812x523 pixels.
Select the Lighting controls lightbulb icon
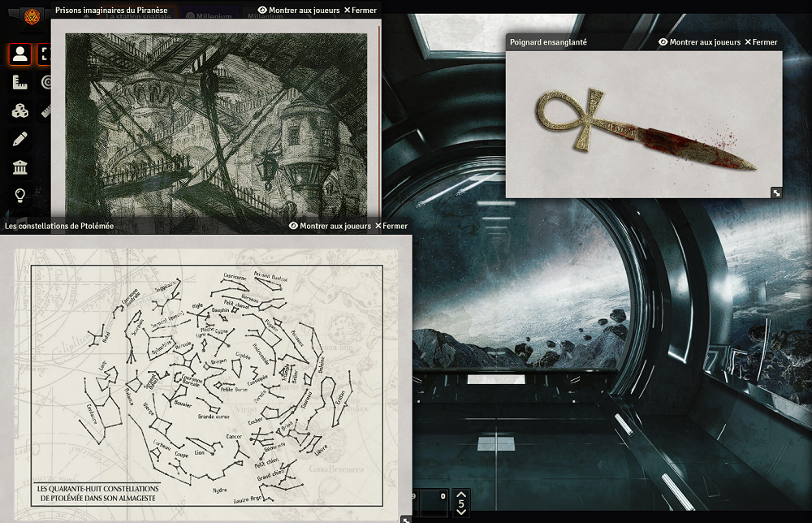[21, 195]
